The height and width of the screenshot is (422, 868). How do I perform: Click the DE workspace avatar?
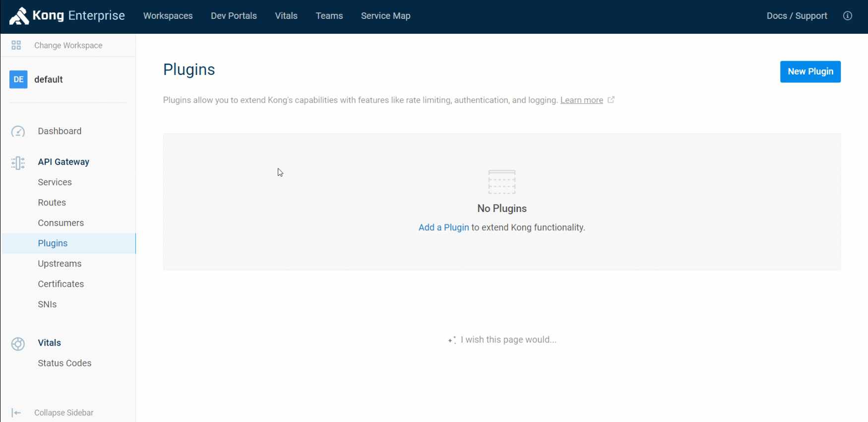coord(18,79)
